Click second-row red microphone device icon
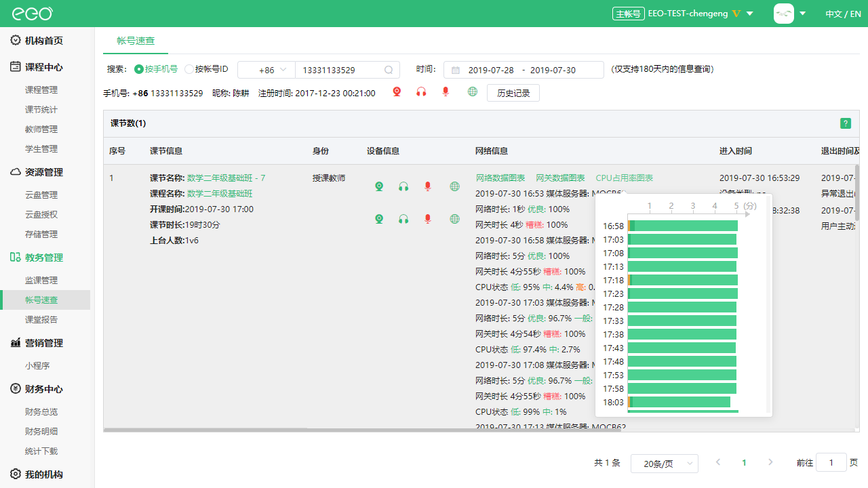The image size is (868, 488). point(428,218)
